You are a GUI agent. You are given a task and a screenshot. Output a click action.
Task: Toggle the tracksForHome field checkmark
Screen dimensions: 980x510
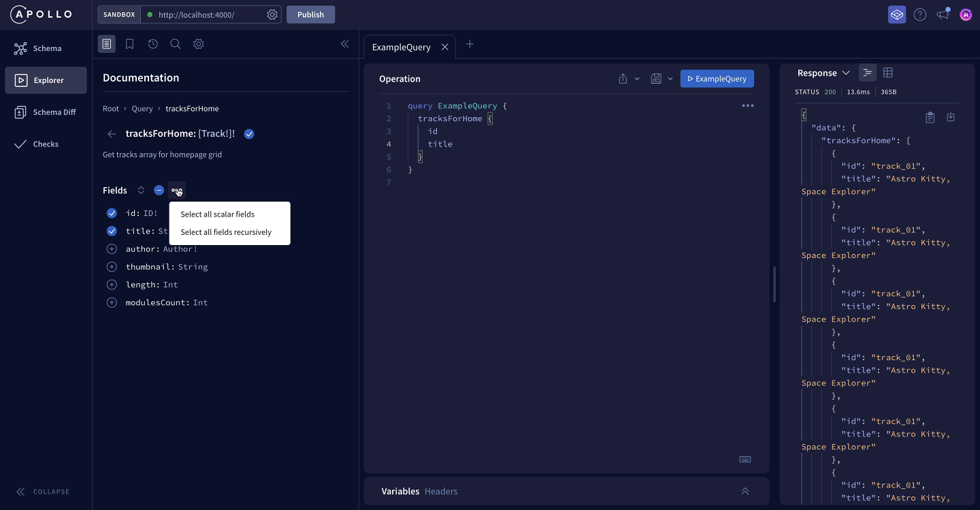point(249,134)
